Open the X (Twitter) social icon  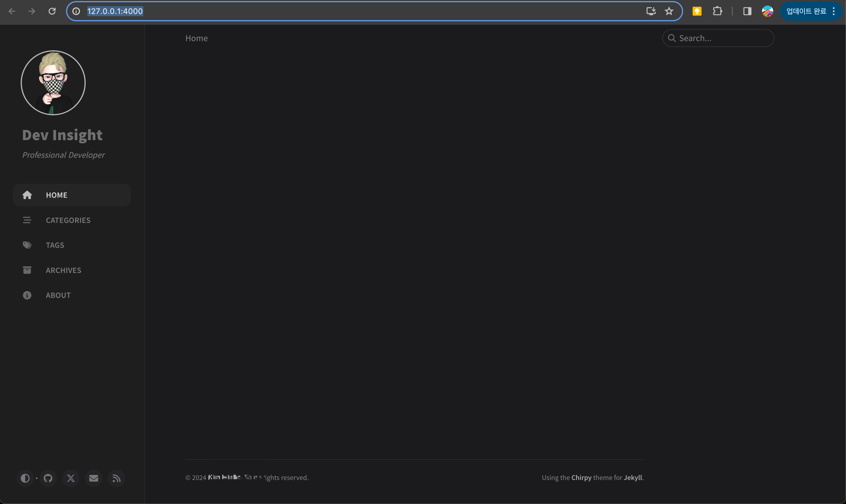(71, 478)
